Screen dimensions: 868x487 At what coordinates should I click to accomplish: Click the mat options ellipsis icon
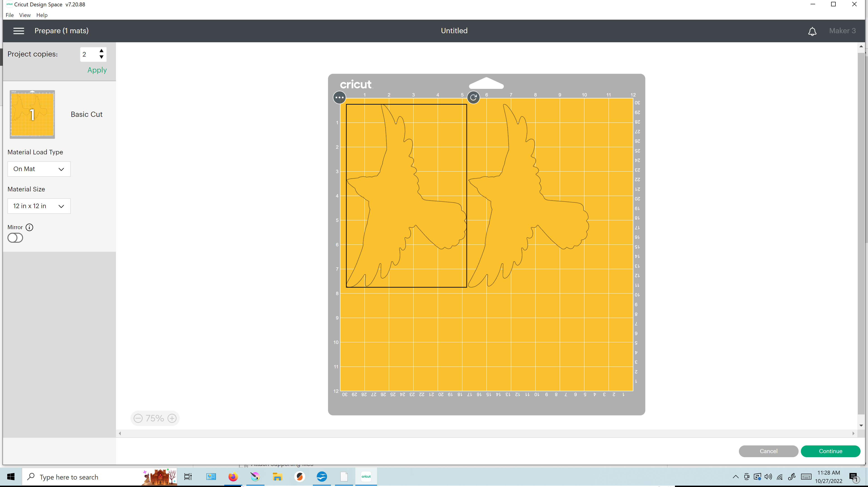(x=339, y=97)
